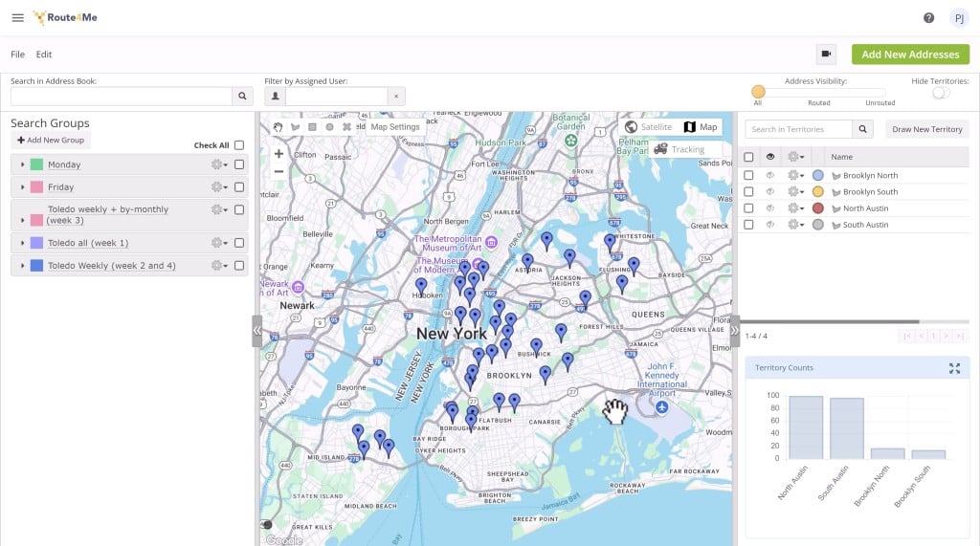Check the Friday group checkbox
Image resolution: width=980 pixels, height=546 pixels.
[239, 186]
